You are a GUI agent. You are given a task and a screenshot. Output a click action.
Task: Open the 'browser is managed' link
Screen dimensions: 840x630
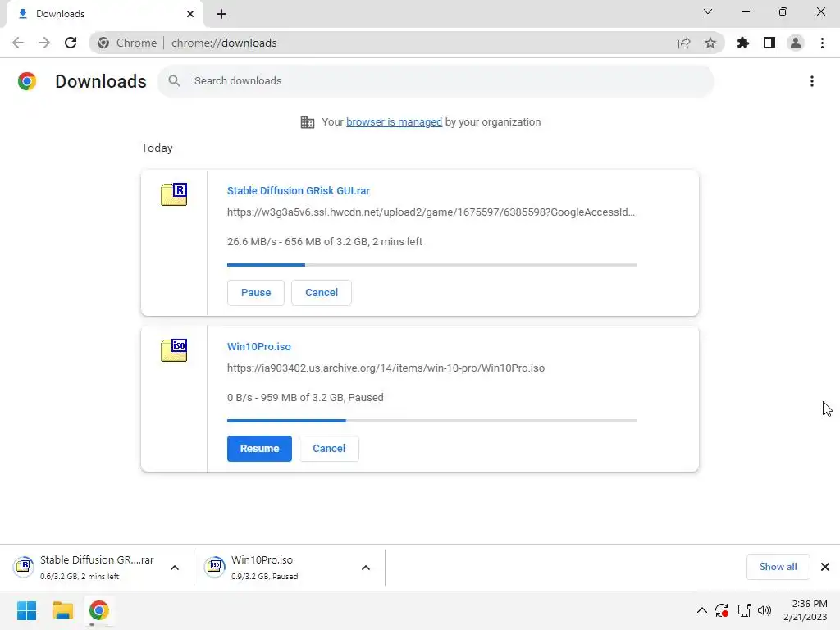point(395,122)
